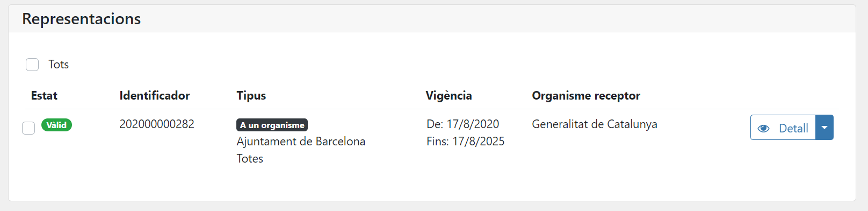Click the Ajuntament de Barcelona text

[x=301, y=141]
